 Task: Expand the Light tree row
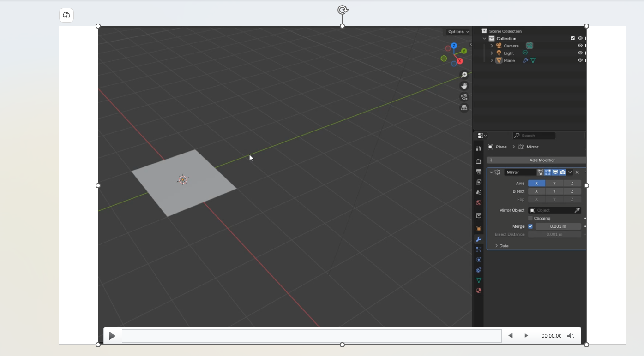[492, 53]
